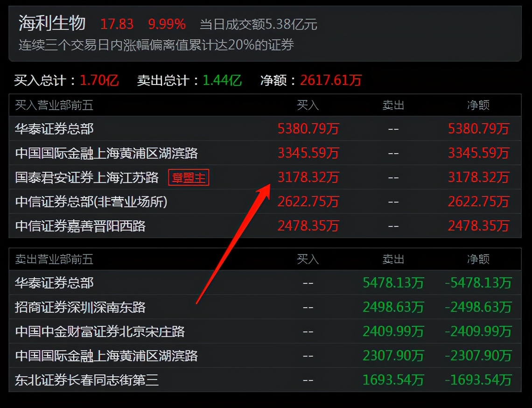Open 中国中金财富证券北京宋庄路 row name
532x408 pixels.
100,332
